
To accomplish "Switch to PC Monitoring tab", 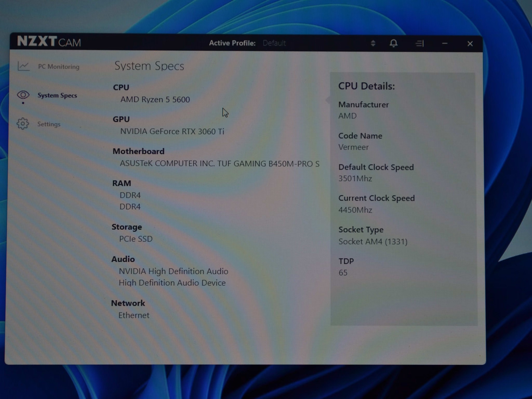I will coord(59,66).
